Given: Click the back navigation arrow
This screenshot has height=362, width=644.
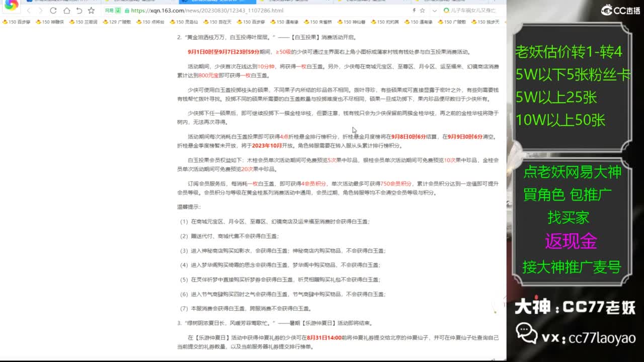Looking at the screenshot, I should tap(29, 10).
